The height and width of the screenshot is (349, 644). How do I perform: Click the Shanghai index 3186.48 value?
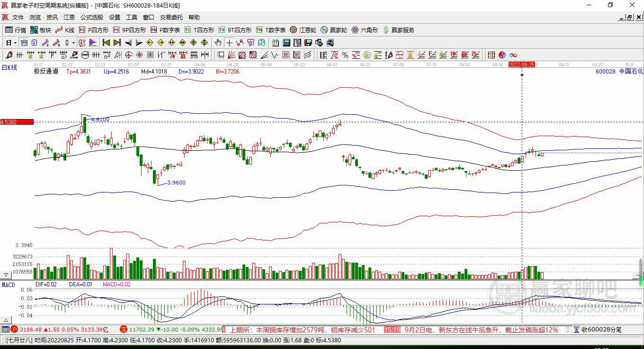(30, 330)
